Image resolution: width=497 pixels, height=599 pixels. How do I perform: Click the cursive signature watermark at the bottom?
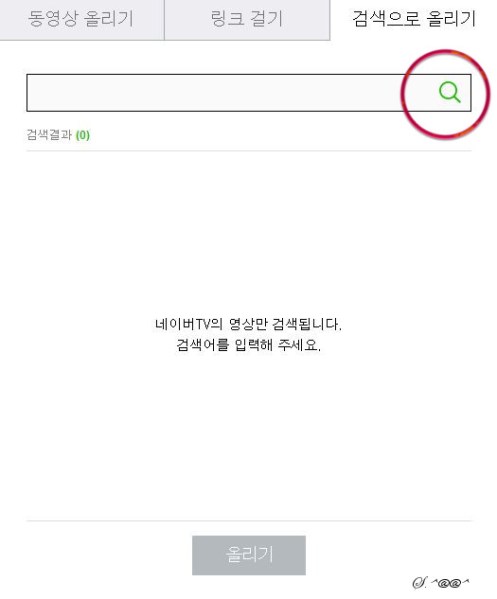[440, 583]
